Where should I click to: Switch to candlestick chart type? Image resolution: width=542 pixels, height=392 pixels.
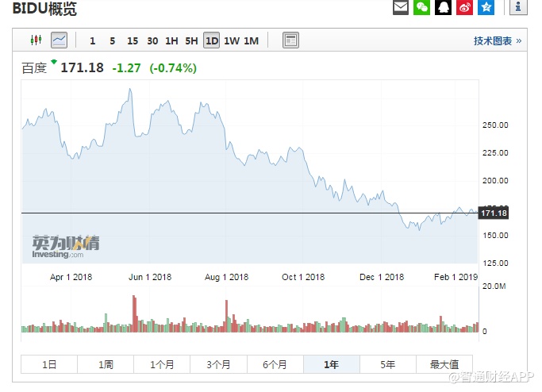pos(36,40)
